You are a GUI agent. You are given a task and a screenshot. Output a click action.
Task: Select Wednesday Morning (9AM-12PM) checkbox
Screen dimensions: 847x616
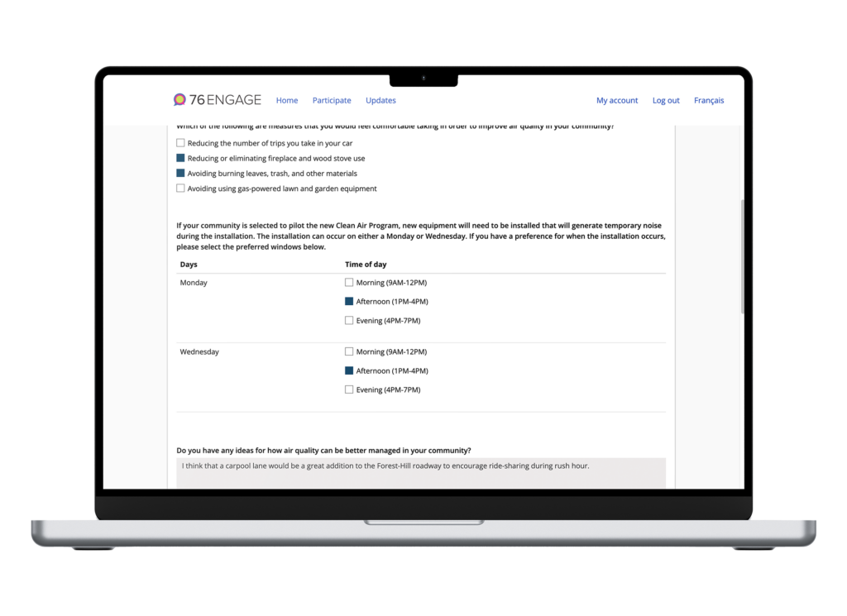tap(349, 352)
